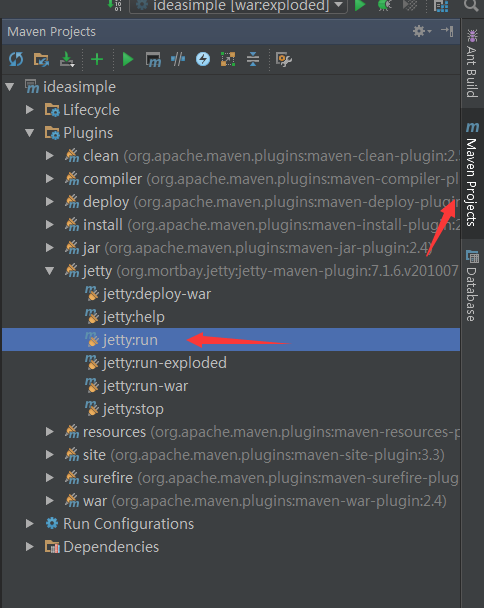Select the Plugins folder row

pyautogui.click(x=231, y=133)
